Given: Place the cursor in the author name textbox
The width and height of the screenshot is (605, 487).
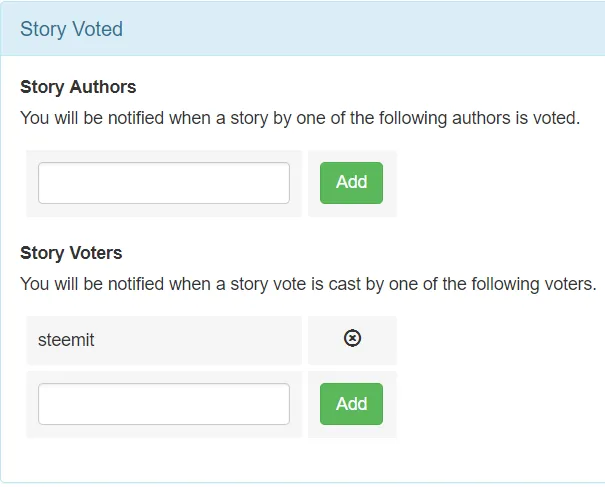Looking at the screenshot, I should click(x=164, y=183).
